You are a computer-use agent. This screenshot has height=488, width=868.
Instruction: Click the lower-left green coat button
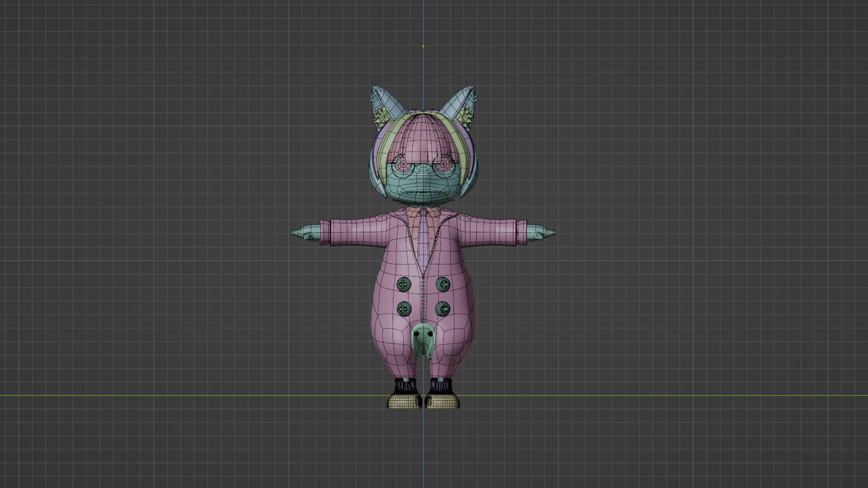[404, 309]
